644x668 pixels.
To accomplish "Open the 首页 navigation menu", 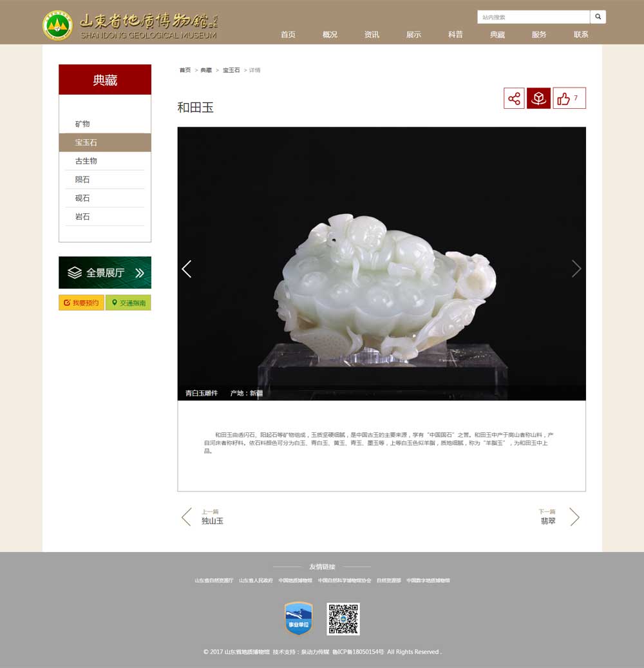I will click(288, 35).
